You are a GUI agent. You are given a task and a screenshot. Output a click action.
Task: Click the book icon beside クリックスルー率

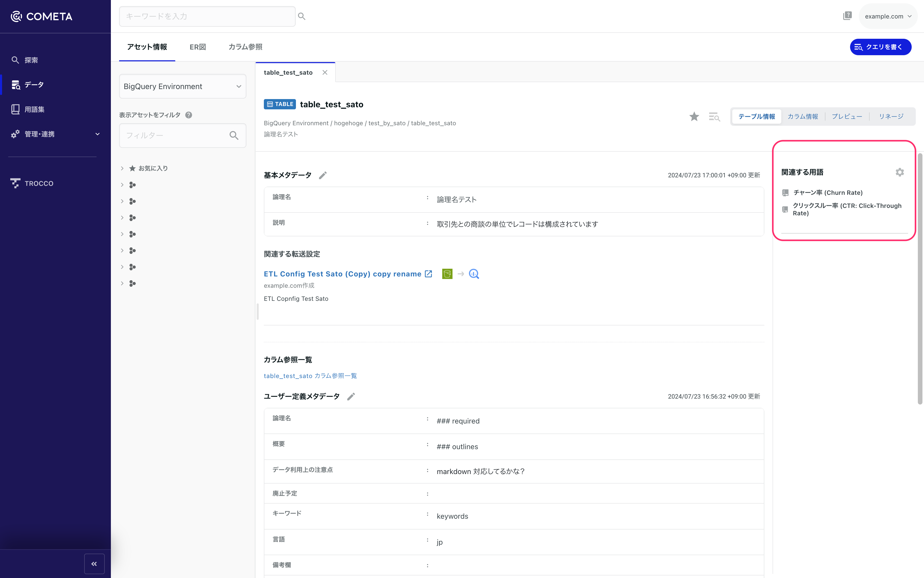click(785, 209)
